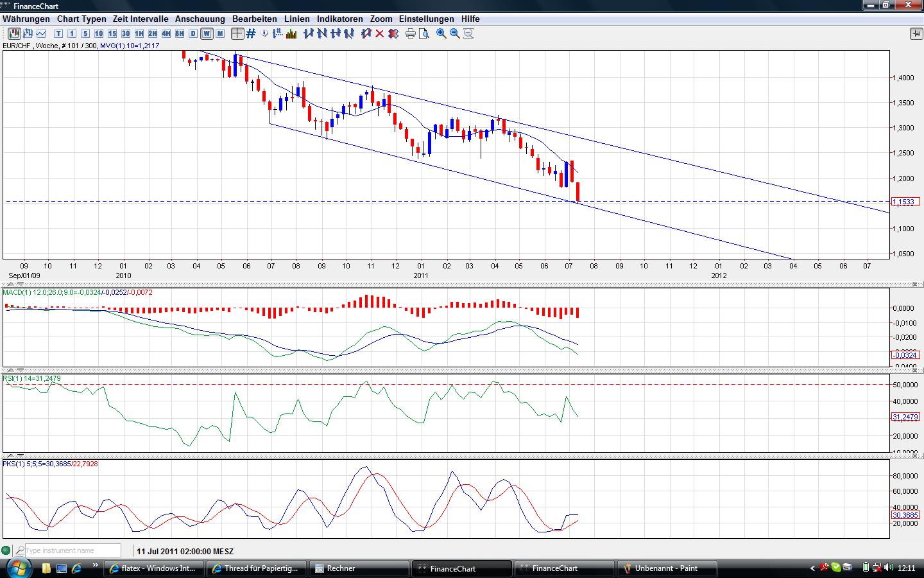Switch to daily D interval
The image size is (924, 578).
point(193,33)
